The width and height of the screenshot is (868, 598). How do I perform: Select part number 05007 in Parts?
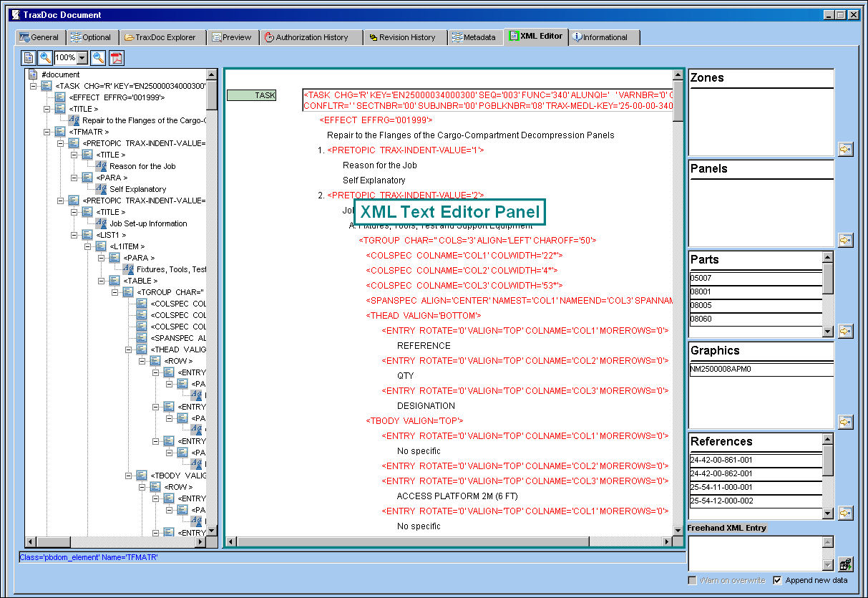(756, 278)
